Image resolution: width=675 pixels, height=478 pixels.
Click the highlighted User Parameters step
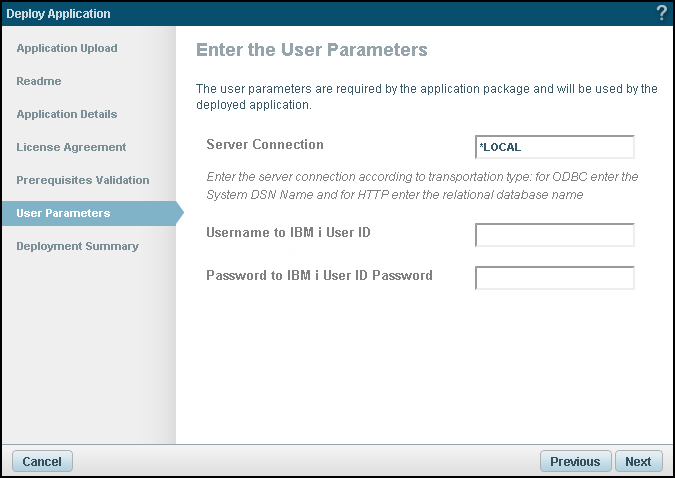coord(90,213)
